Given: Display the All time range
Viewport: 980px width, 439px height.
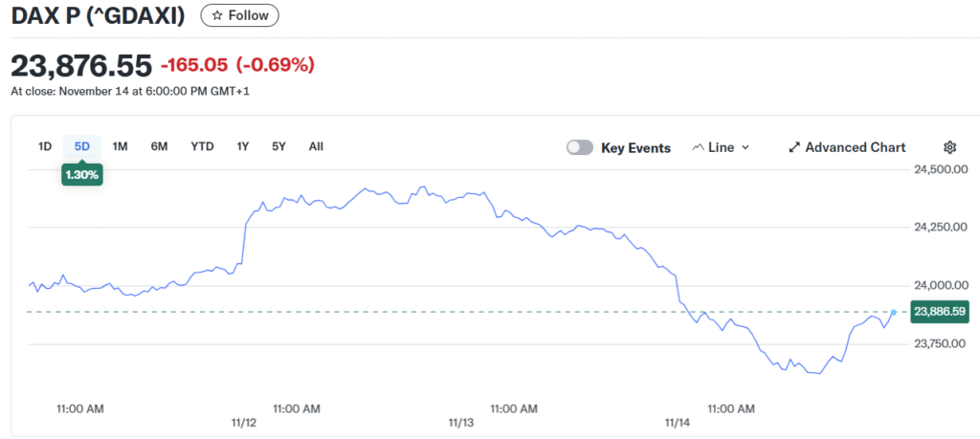Looking at the screenshot, I should pos(316,146).
